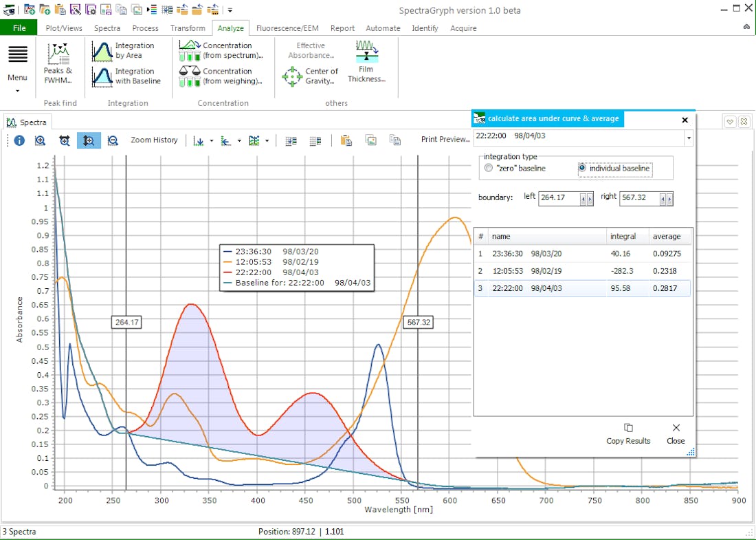Click the Copy Results button
756x540 pixels.
(628, 434)
